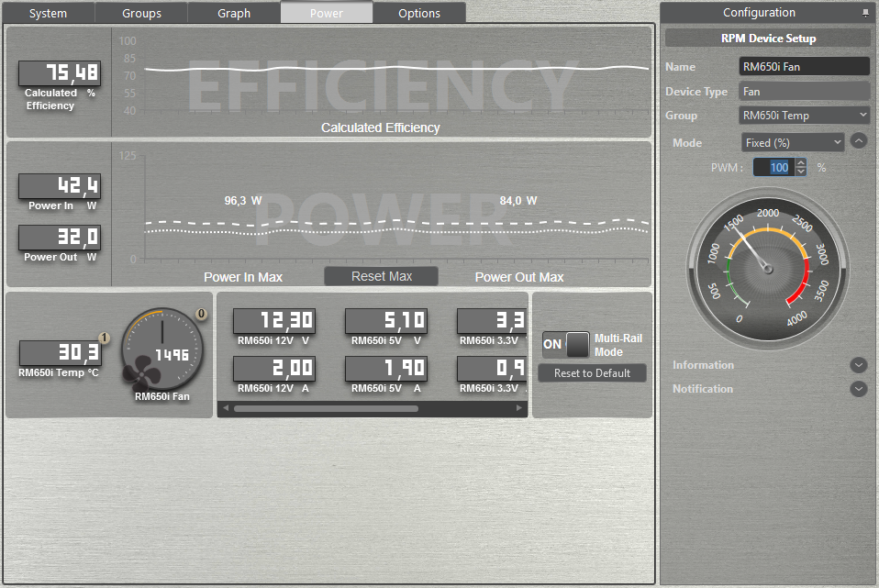Increase PWM value with up arrow
This screenshot has width=879, height=588.
tap(801, 163)
